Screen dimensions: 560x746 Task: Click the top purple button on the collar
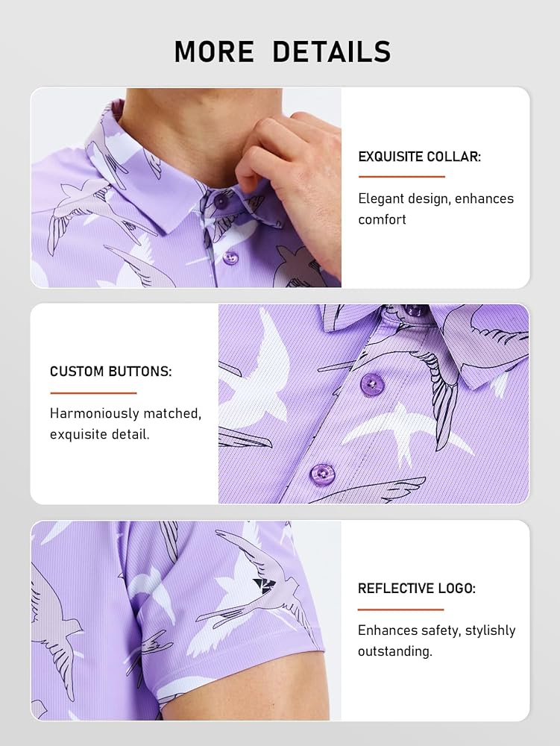click(221, 201)
